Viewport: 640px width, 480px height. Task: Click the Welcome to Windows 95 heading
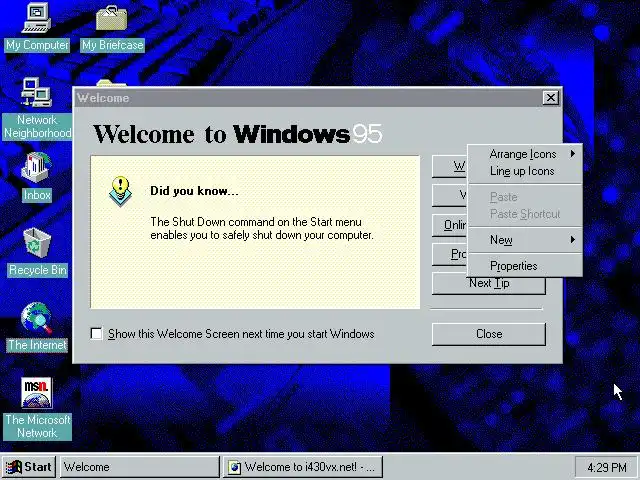tap(238, 134)
